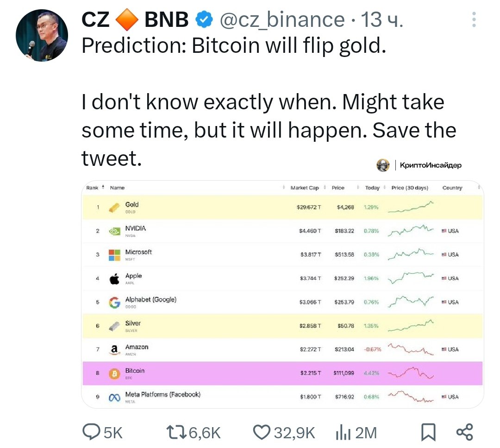
Task: Open the three-dot more options menu
Action: coord(473,20)
